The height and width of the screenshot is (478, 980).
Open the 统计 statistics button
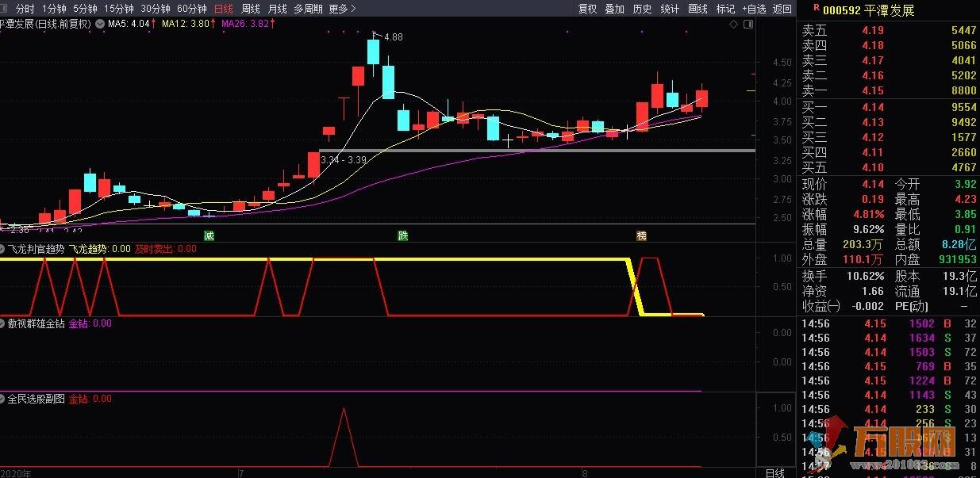point(670,9)
